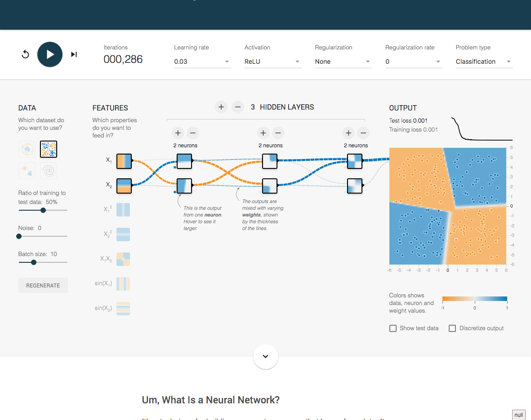531x420 pixels.
Task: Advance one iteration with step button
Action: tap(74, 54)
